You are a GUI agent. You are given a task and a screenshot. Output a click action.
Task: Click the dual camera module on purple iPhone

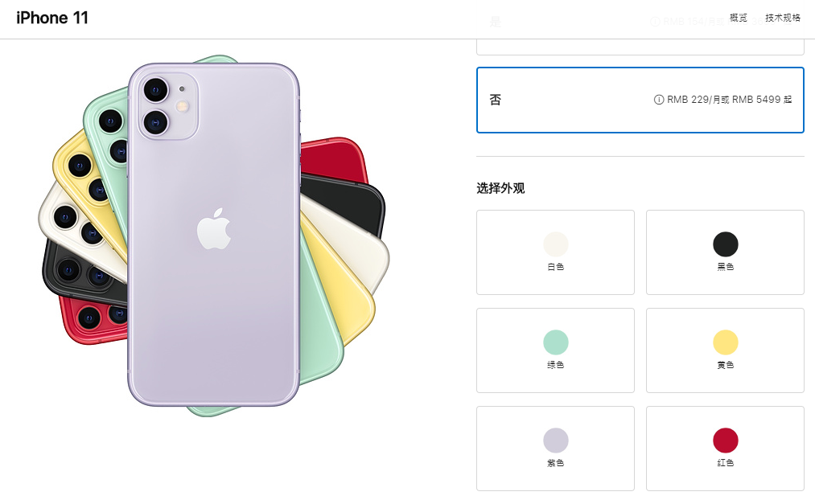pyautogui.click(x=167, y=106)
